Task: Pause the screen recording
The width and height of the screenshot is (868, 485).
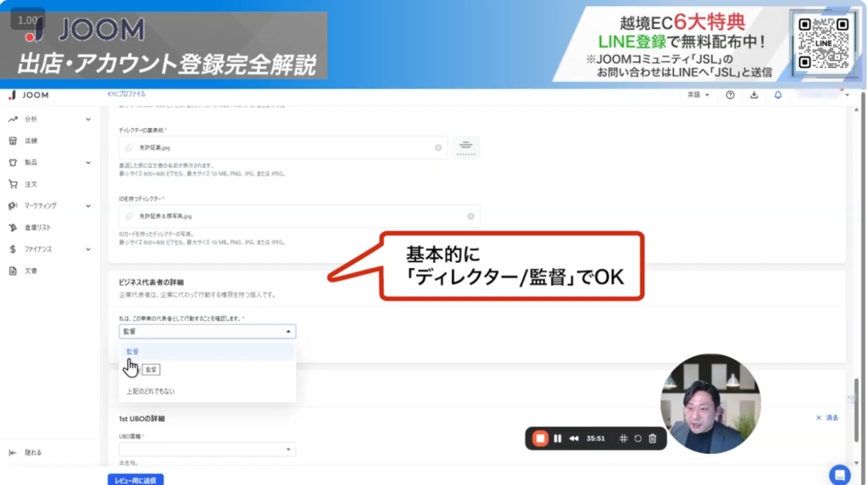Action: [558, 438]
